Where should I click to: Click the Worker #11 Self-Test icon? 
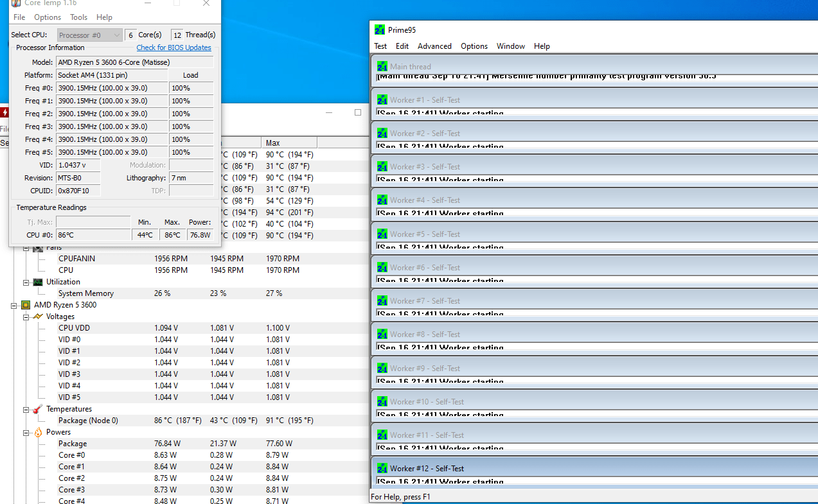click(382, 435)
